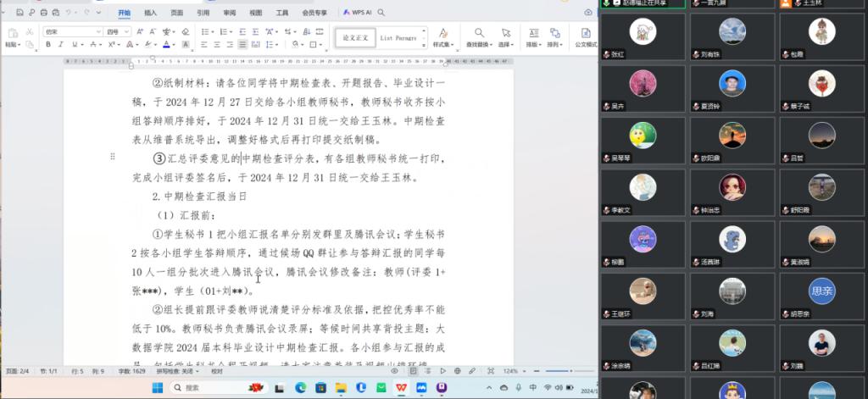
Task: Click the Select (选择) cursor icon
Action: click(x=506, y=32)
